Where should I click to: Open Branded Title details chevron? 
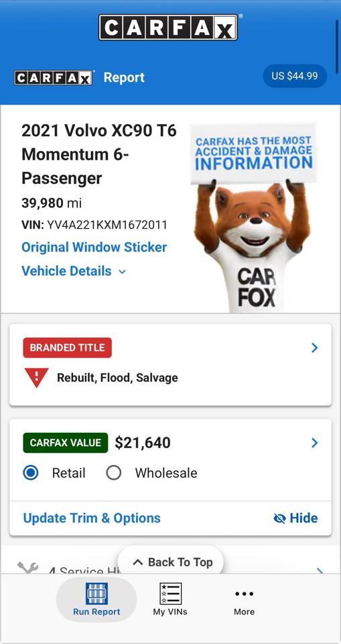click(x=314, y=348)
